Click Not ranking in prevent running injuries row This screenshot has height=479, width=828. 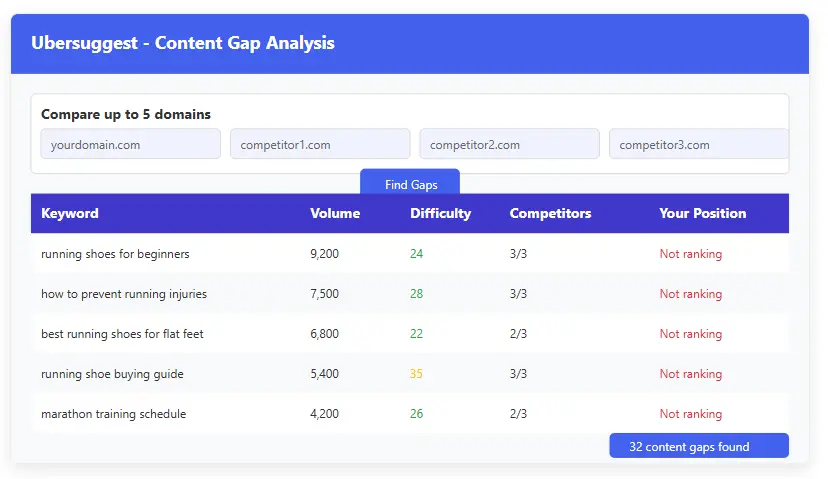coord(691,294)
